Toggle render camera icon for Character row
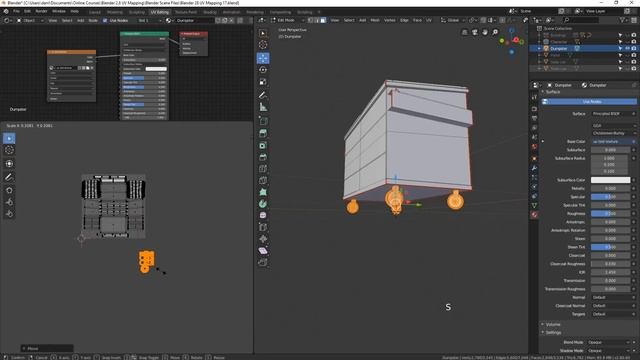This screenshot has height=360, width=640. point(634,42)
